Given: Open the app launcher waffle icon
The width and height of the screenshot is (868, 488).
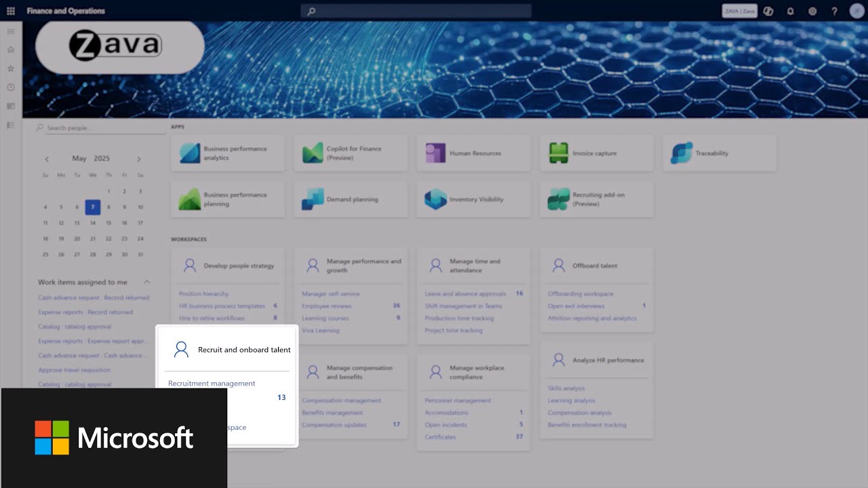Looking at the screenshot, I should [x=10, y=11].
